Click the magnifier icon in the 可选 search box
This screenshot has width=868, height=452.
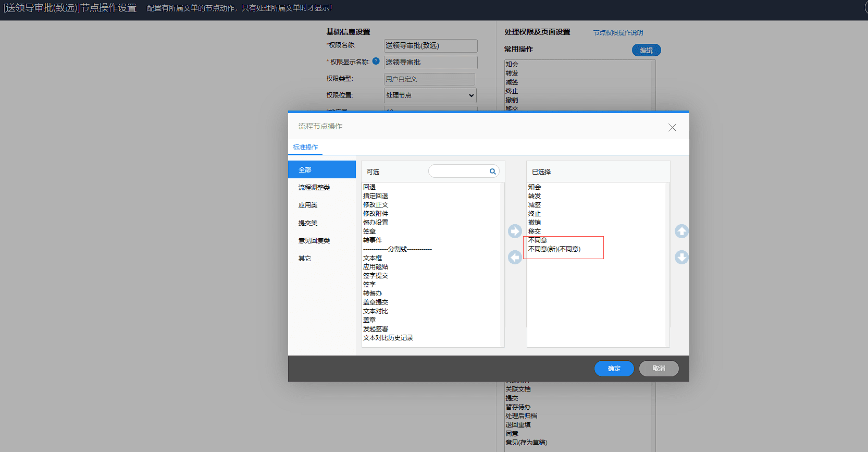(492, 172)
